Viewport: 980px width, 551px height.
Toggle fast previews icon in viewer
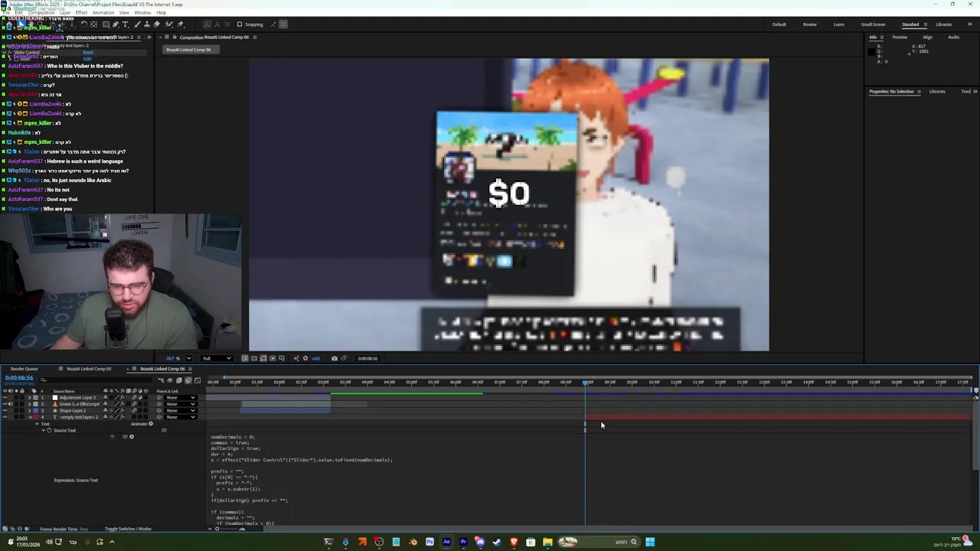244,358
